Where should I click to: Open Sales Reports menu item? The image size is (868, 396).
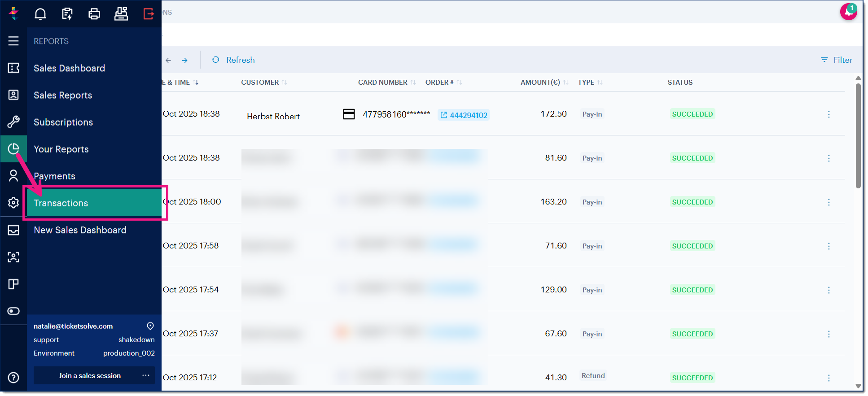pos(63,95)
